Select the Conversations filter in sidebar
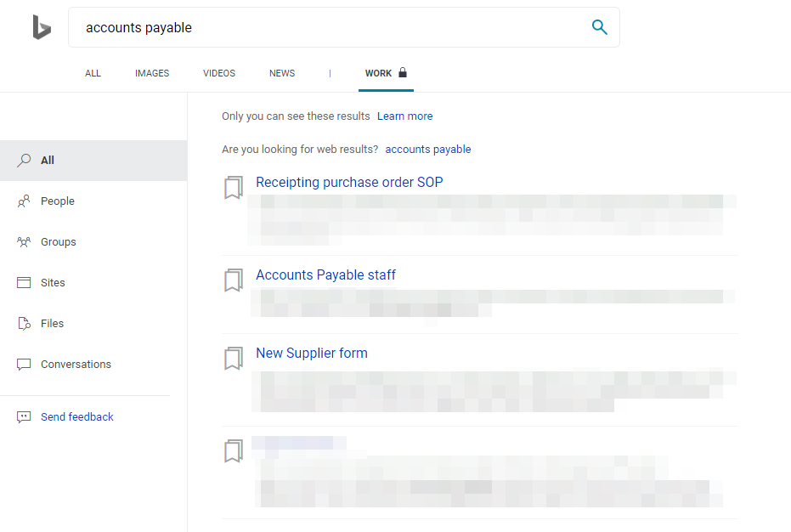This screenshot has width=791, height=532. pyautogui.click(x=76, y=365)
